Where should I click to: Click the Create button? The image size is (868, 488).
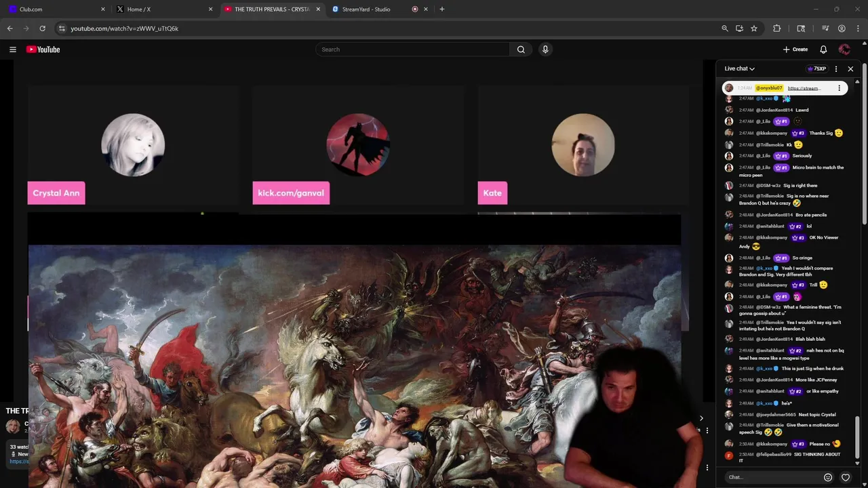795,49
